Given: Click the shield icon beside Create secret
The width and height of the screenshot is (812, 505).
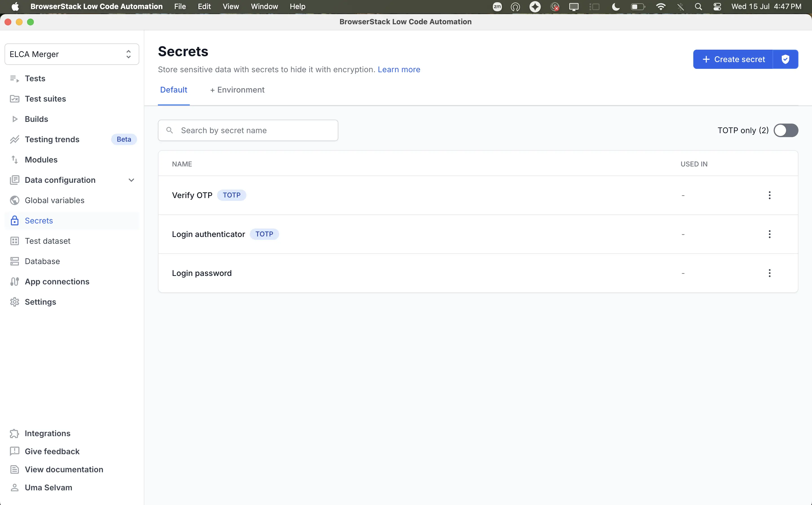Looking at the screenshot, I should coord(785,60).
